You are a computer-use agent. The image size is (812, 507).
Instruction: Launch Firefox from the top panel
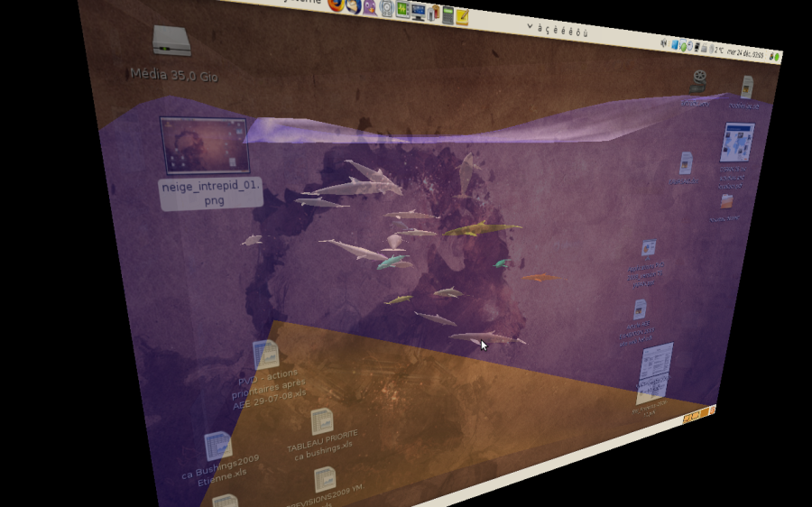[x=336, y=5]
